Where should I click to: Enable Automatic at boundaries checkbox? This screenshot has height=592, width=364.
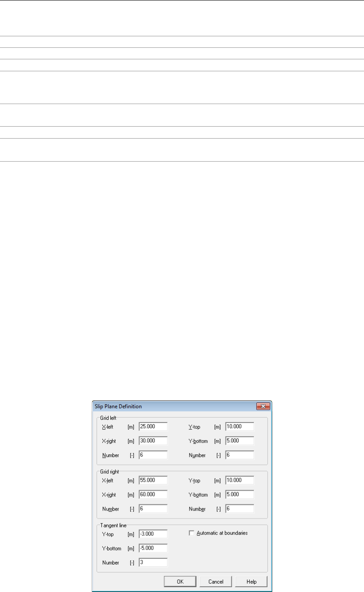(x=192, y=533)
